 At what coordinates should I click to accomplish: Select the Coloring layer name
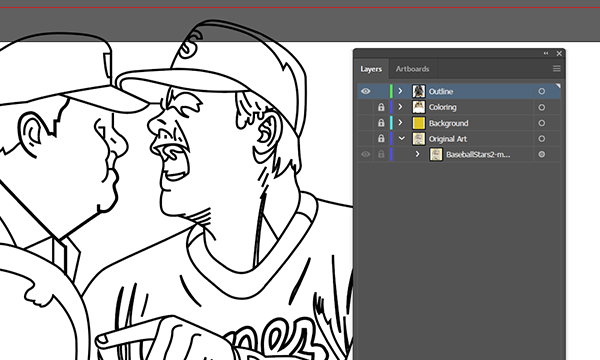[442, 108]
